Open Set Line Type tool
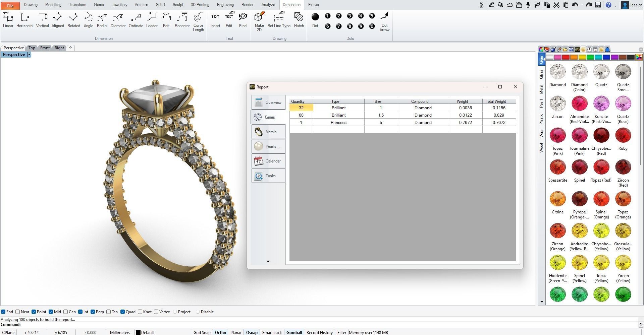Screen dimensions: 644x335 click(x=279, y=20)
